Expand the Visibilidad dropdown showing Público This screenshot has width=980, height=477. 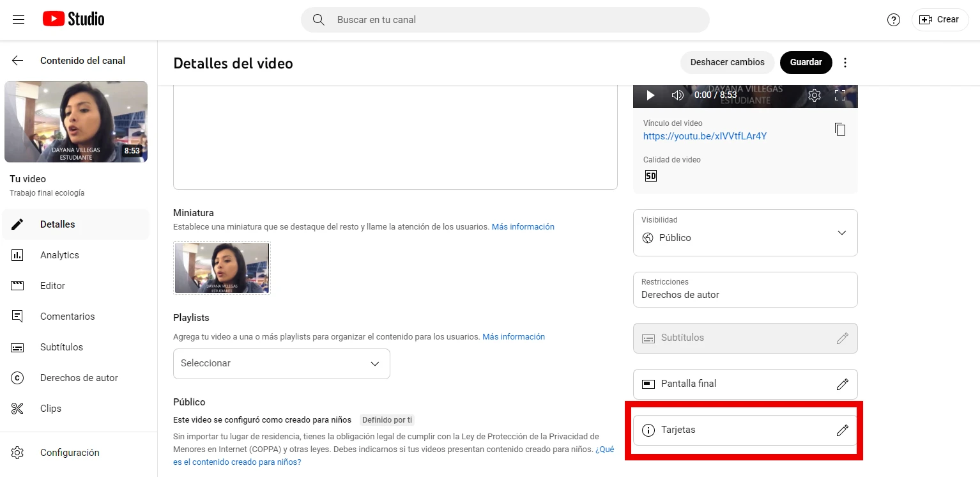click(841, 233)
